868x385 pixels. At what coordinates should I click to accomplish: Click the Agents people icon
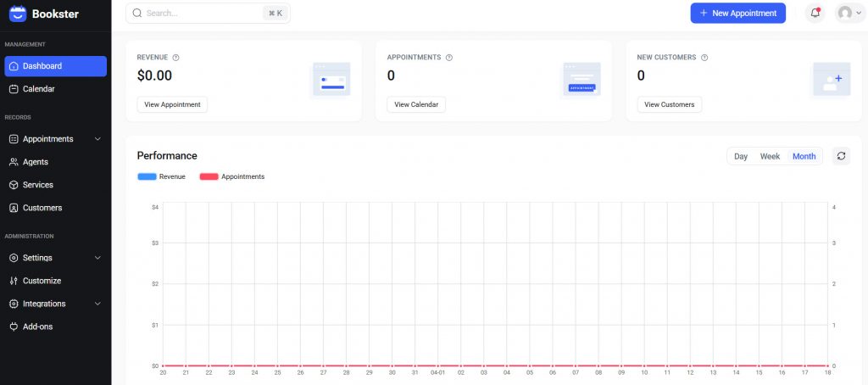(14, 162)
